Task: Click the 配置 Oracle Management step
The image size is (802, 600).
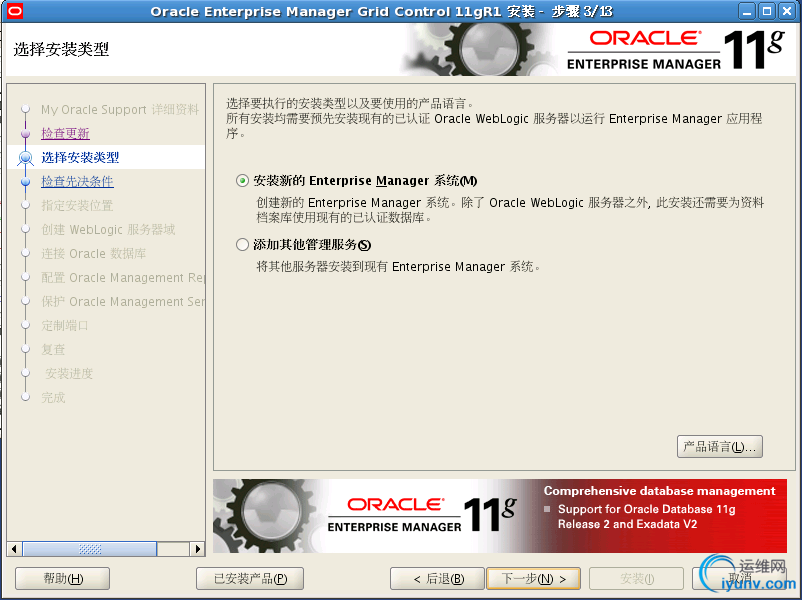Action: (x=123, y=278)
